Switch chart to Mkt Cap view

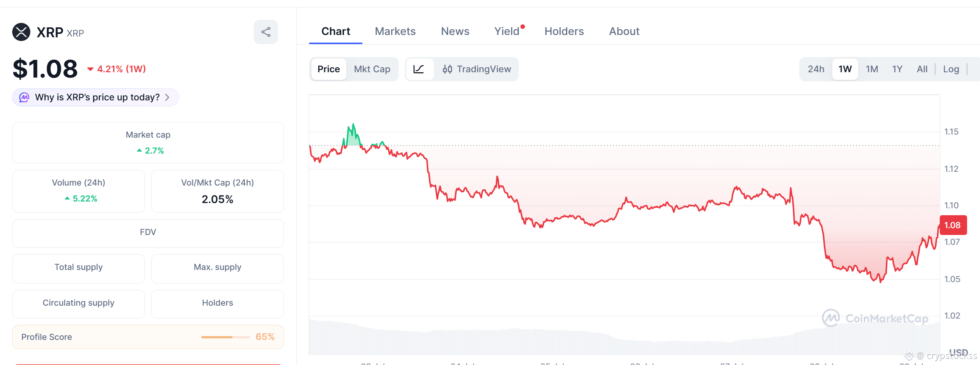[x=372, y=69]
